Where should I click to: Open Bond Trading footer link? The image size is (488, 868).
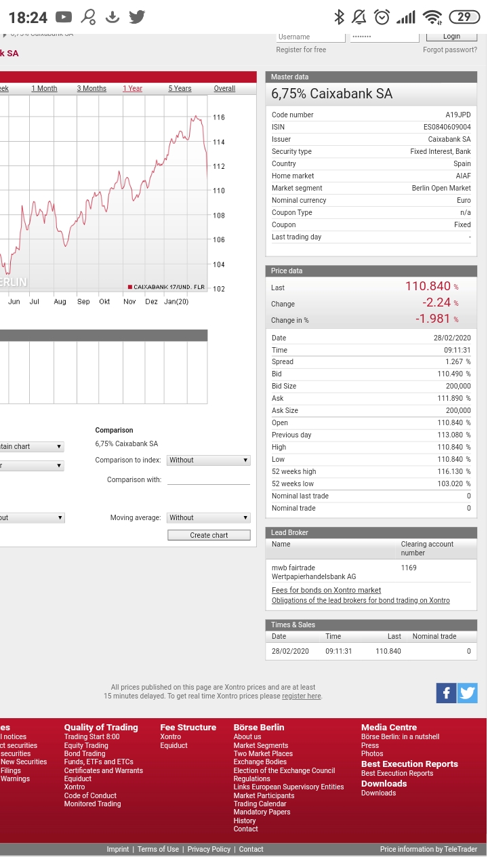85,753
